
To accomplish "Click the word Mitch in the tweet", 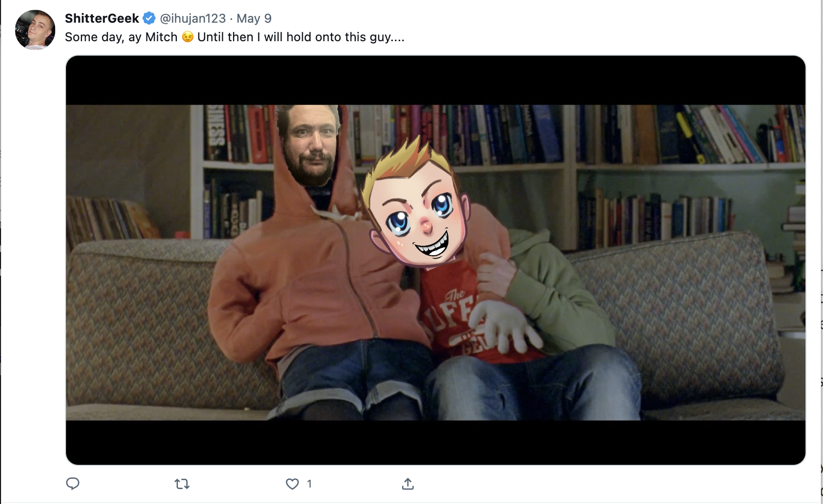I will [161, 37].
